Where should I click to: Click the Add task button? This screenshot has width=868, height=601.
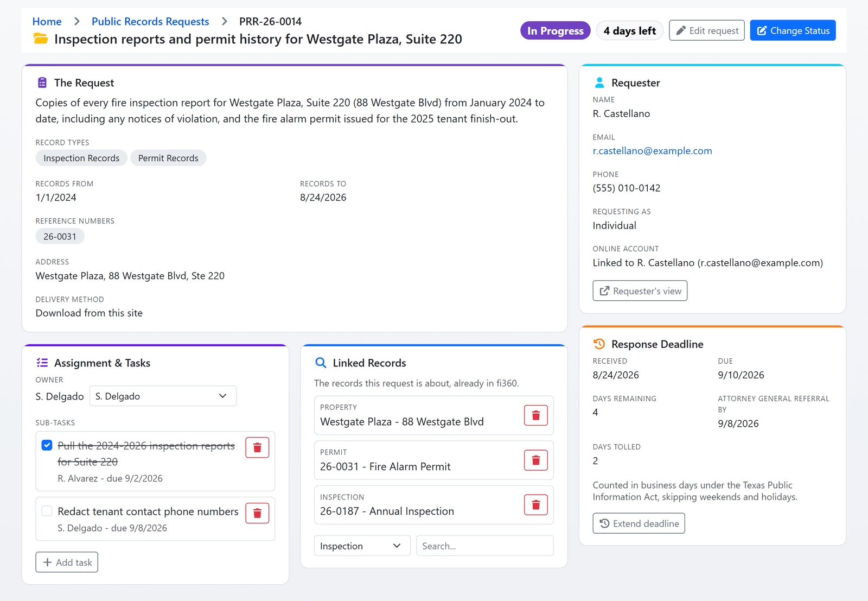coord(67,562)
